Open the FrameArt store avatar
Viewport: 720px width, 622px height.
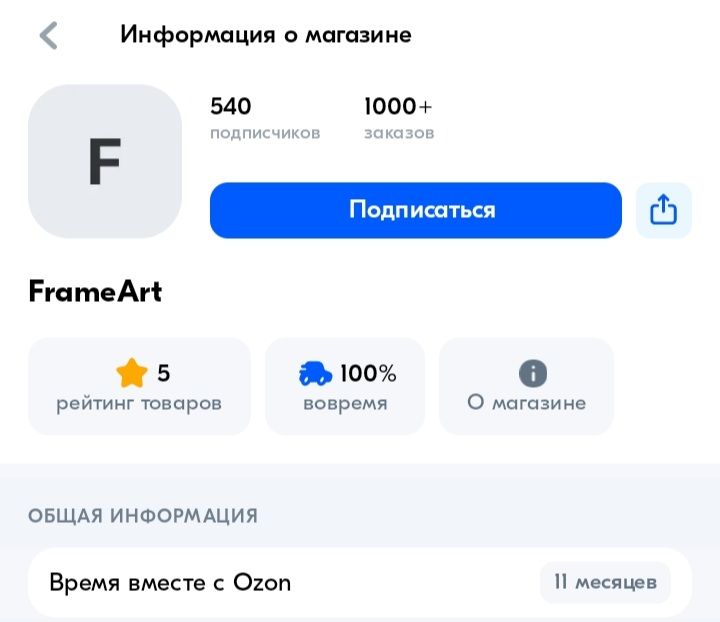tap(105, 161)
